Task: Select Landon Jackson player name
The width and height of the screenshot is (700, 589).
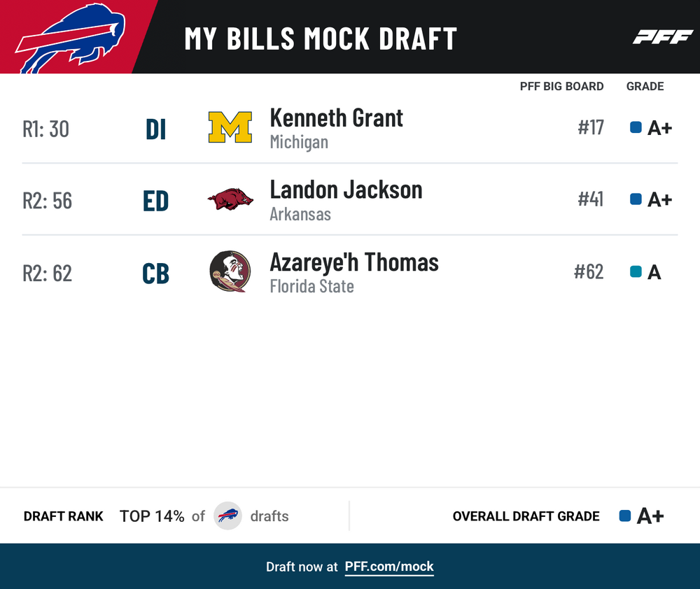Action: 346,190
